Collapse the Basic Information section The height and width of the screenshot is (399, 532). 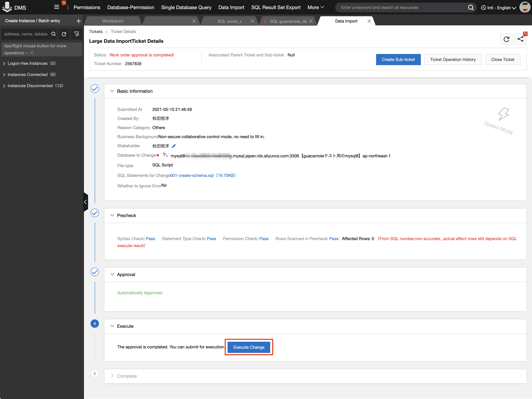pyautogui.click(x=112, y=91)
